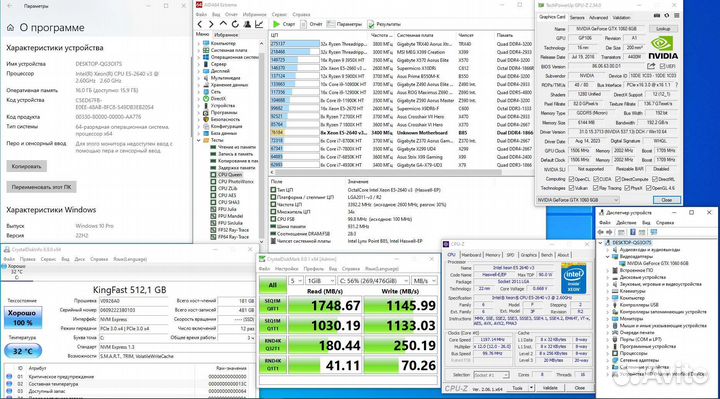Start the AIDA64 benchmark with Старт
Screen dimensions: 720x399
[284, 24]
